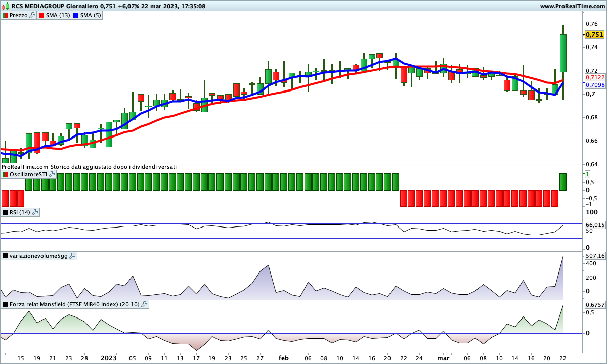Click the 0,64 price axis label

591,164
